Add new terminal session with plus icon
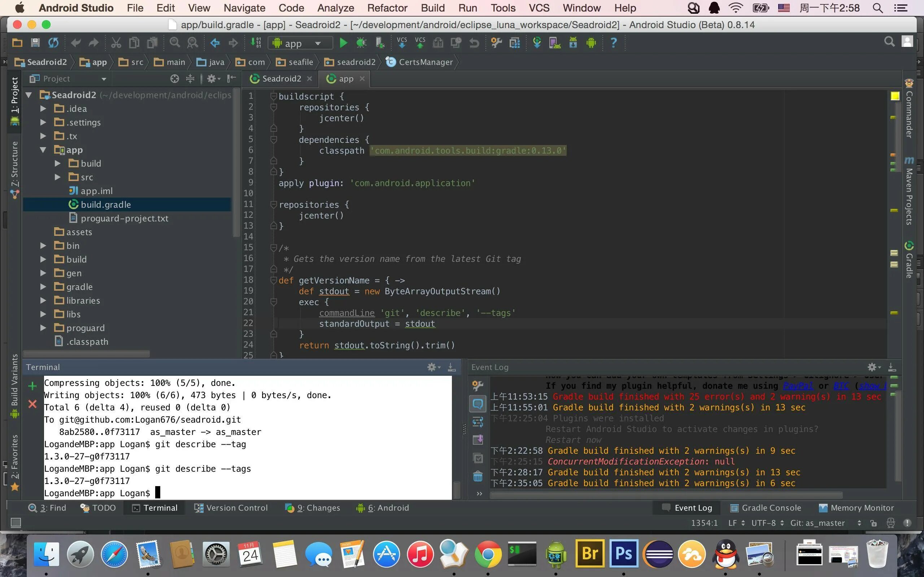The width and height of the screenshot is (924, 577). pos(32,386)
